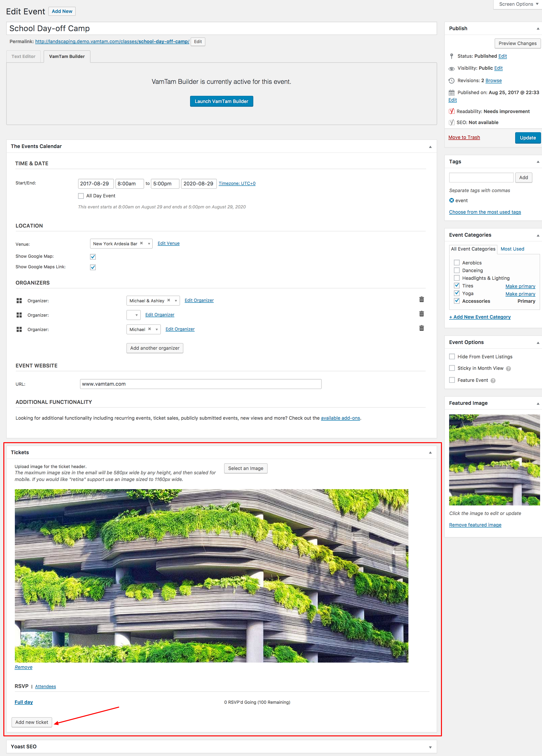This screenshot has height=756, width=542.
Task: Enable the All Day Event checkbox
Action: coord(81,196)
